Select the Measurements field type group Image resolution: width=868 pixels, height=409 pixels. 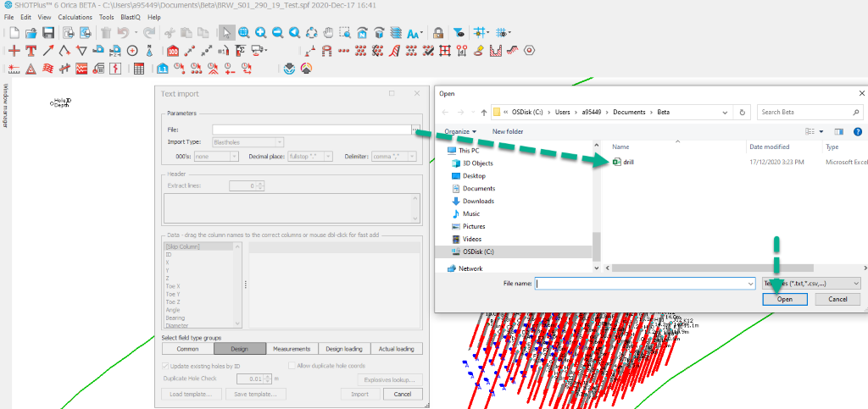point(292,349)
